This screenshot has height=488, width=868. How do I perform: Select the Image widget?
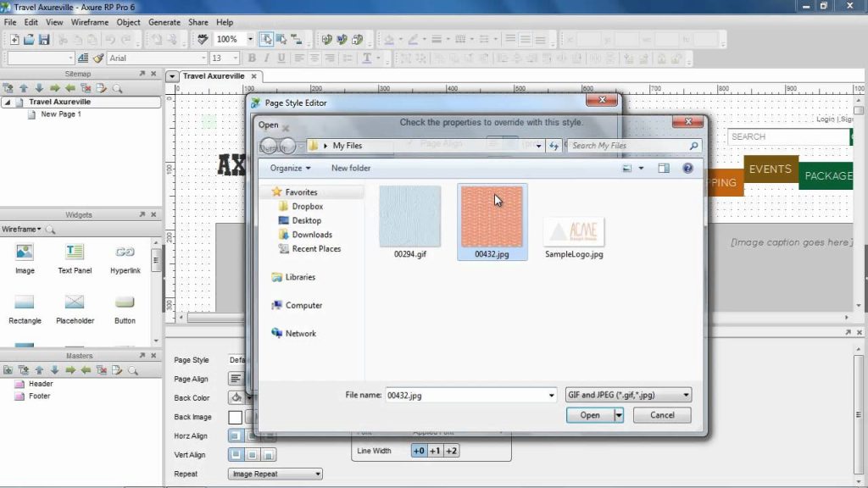25,258
